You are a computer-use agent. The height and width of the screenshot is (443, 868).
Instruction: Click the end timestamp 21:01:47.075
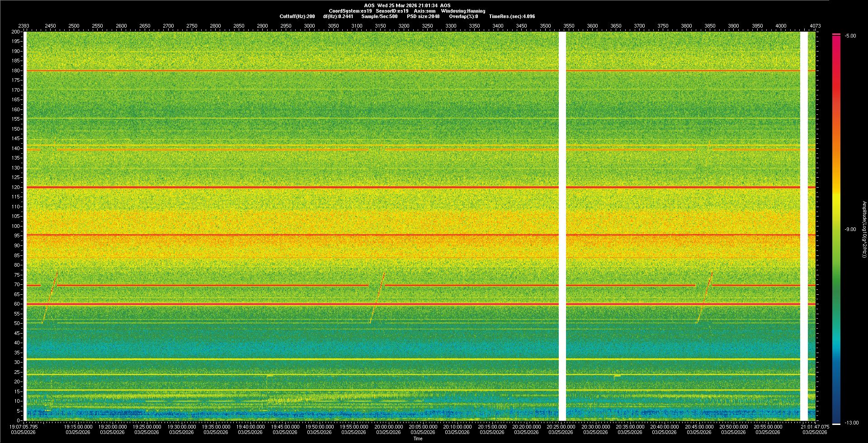[815, 426]
